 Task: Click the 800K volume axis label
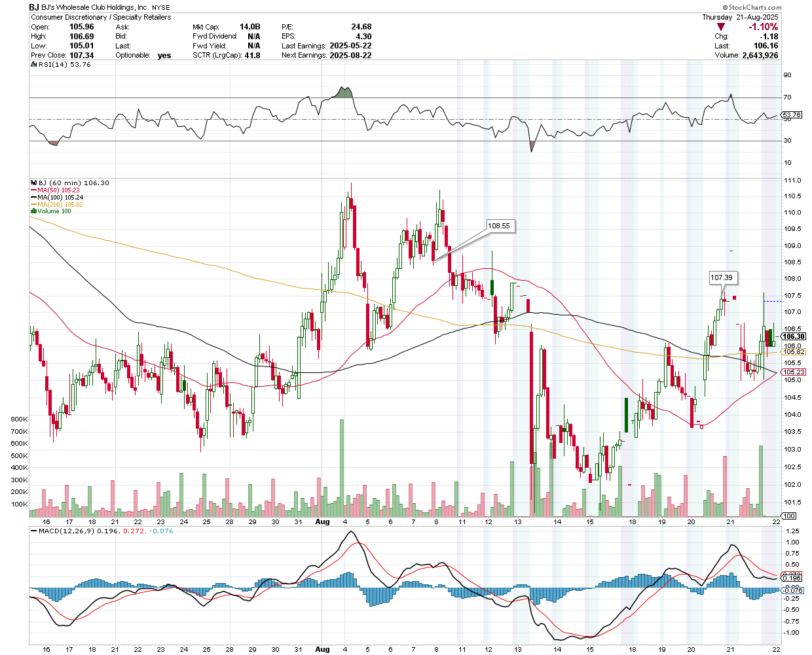point(18,419)
